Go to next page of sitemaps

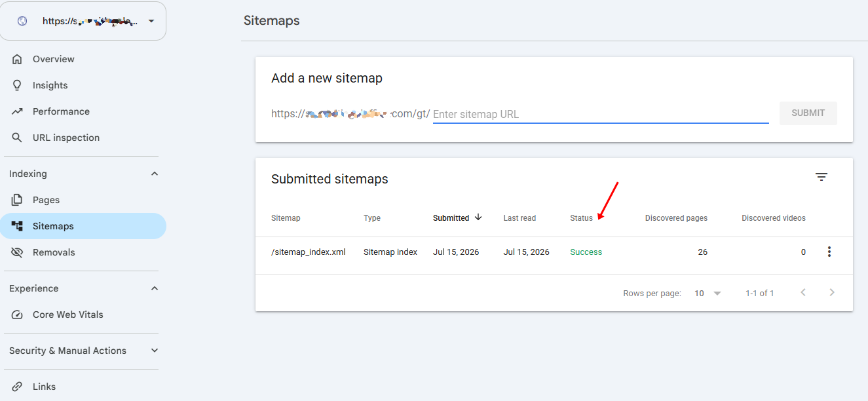[x=832, y=292]
